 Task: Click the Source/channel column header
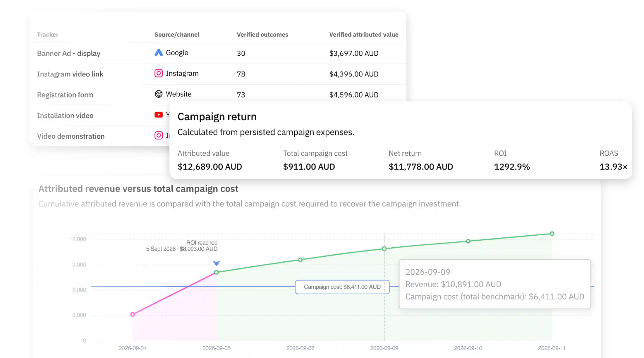click(177, 35)
